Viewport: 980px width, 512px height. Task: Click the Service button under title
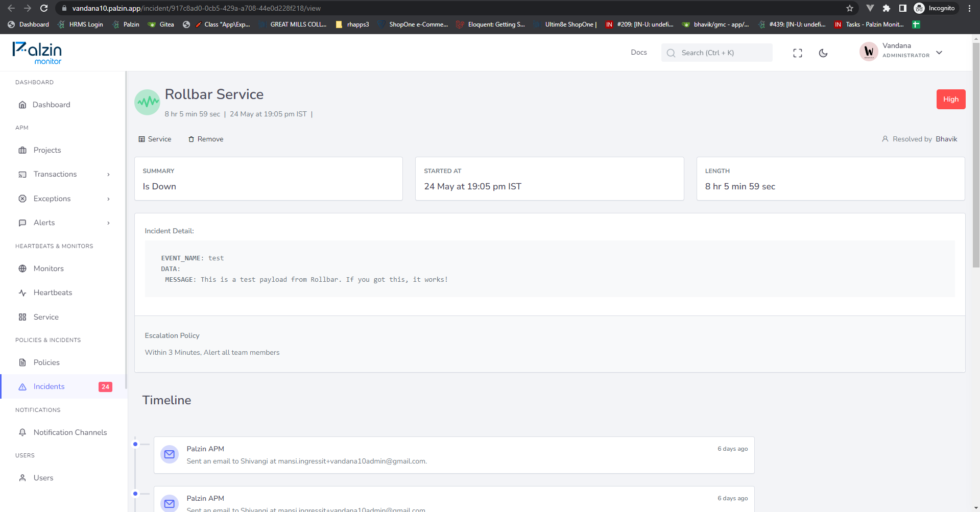point(155,139)
